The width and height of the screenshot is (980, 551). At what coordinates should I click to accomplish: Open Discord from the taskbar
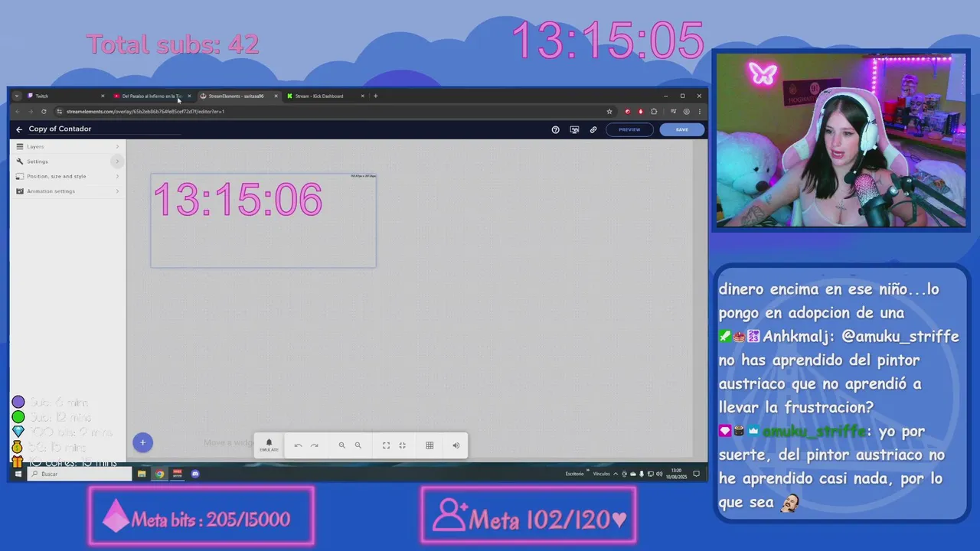point(195,474)
